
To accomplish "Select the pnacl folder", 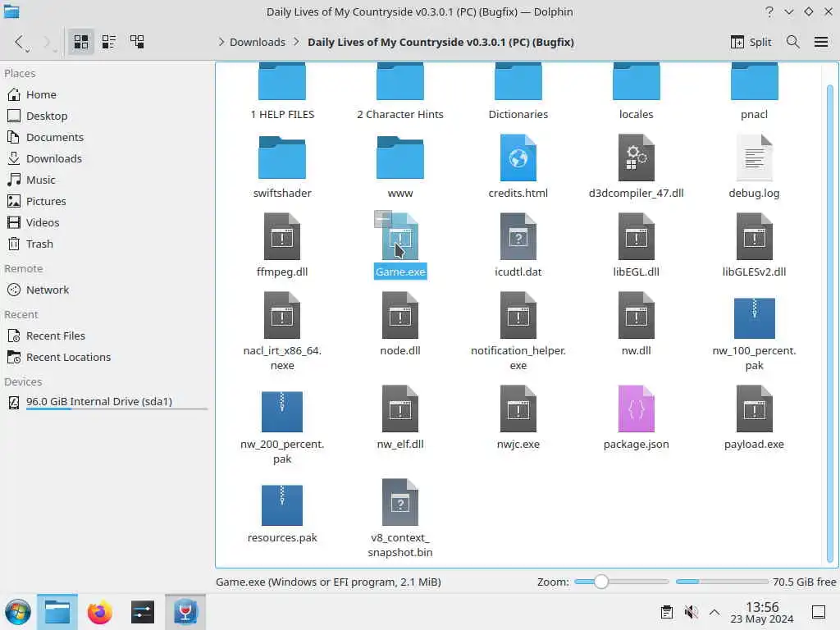I will (x=755, y=82).
